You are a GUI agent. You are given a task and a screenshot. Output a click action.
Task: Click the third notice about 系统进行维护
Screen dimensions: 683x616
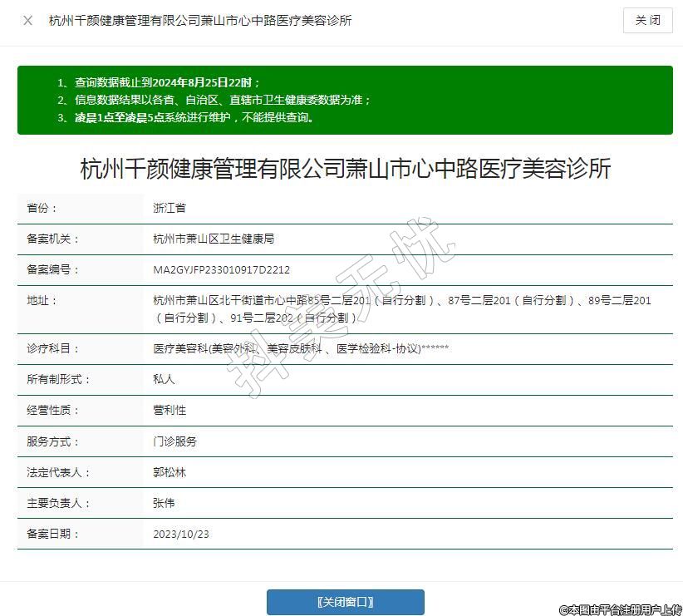(194, 117)
